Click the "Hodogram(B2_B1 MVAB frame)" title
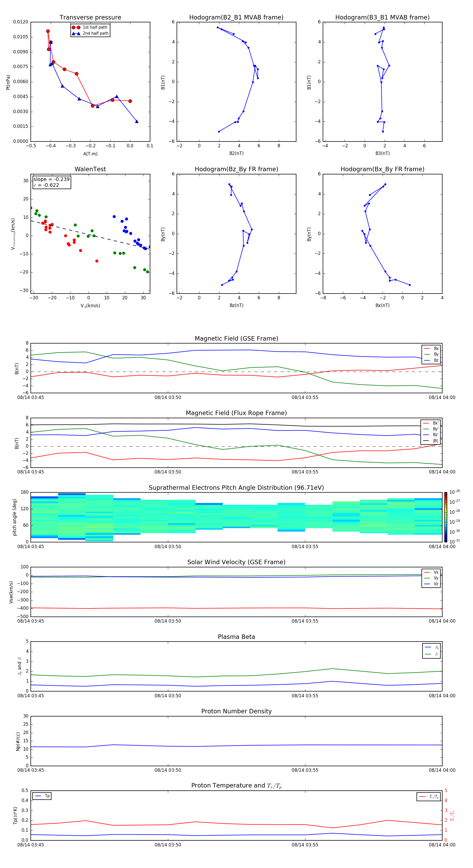 [236, 18]
